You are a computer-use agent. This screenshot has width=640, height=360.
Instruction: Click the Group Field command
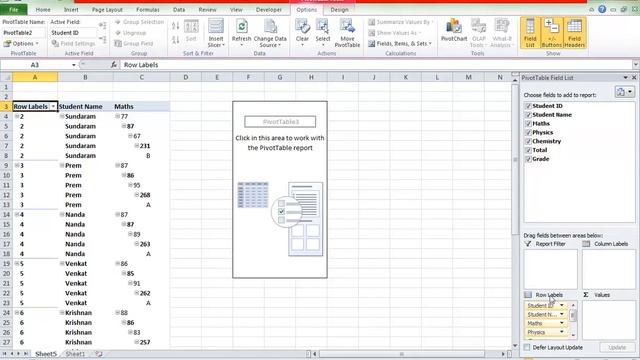(134, 43)
